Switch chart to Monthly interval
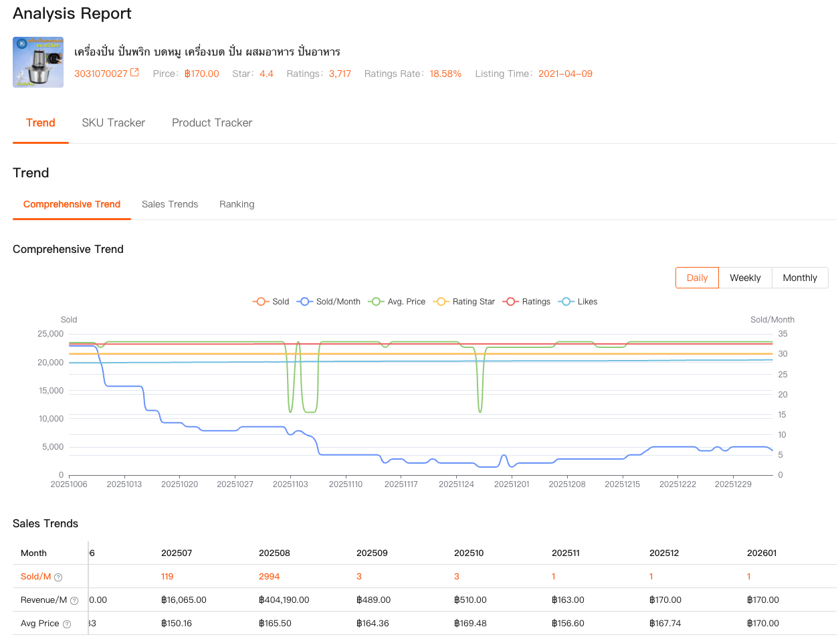840x639 pixels. coord(800,278)
